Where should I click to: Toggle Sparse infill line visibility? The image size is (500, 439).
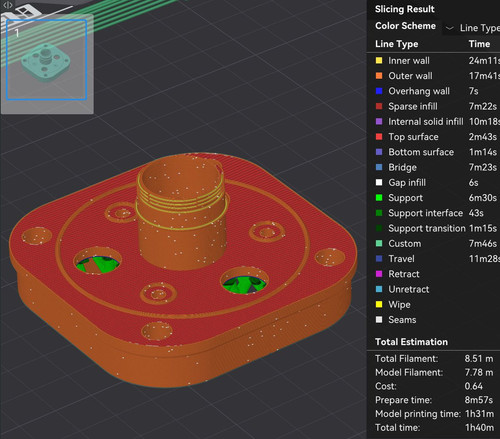coord(413,106)
